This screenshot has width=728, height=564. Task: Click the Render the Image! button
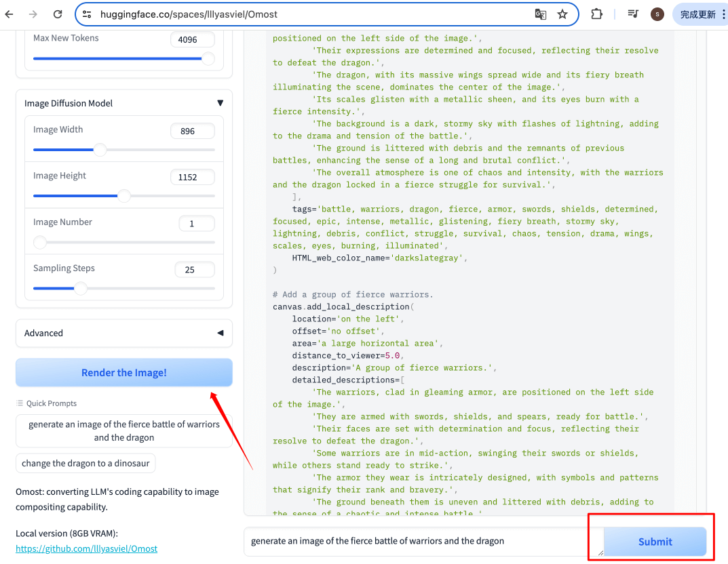click(x=124, y=373)
